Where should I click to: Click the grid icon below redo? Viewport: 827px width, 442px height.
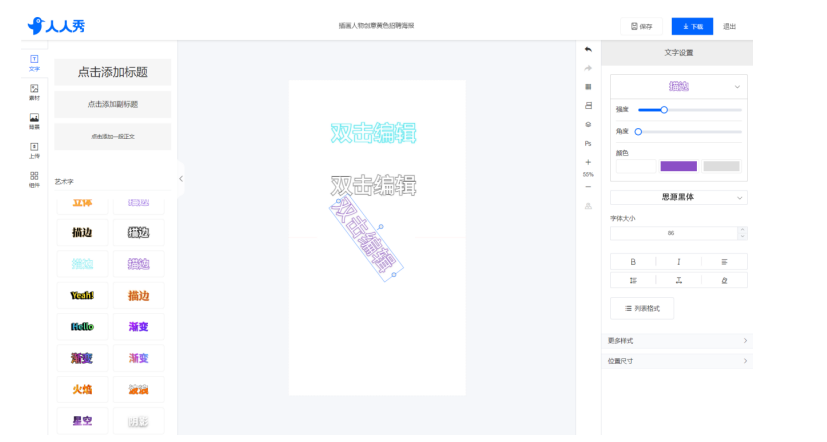588,87
